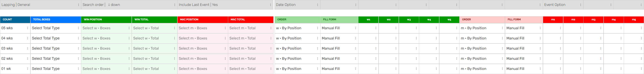Open Select m • Total dropdown, 03 wks row
This screenshot has height=74, width=644.
tap(250, 49)
